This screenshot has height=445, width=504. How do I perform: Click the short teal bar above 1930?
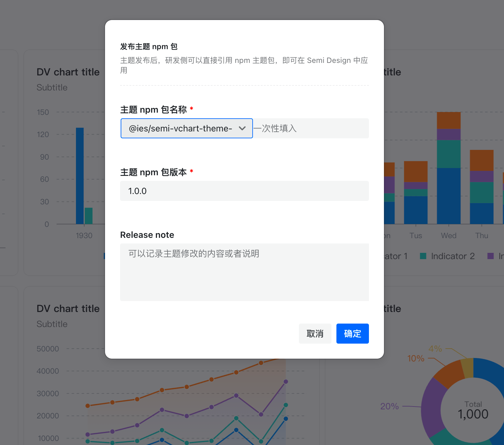[88, 216]
